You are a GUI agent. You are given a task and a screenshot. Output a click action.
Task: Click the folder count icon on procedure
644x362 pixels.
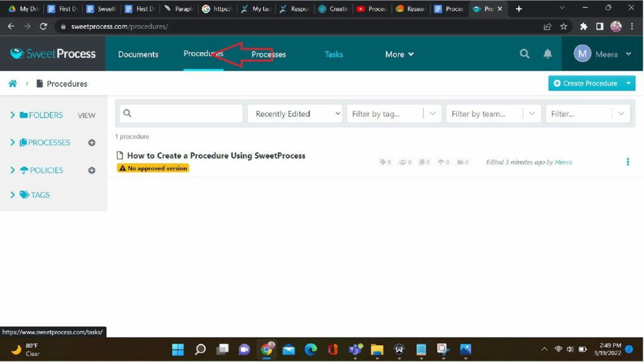(x=462, y=162)
